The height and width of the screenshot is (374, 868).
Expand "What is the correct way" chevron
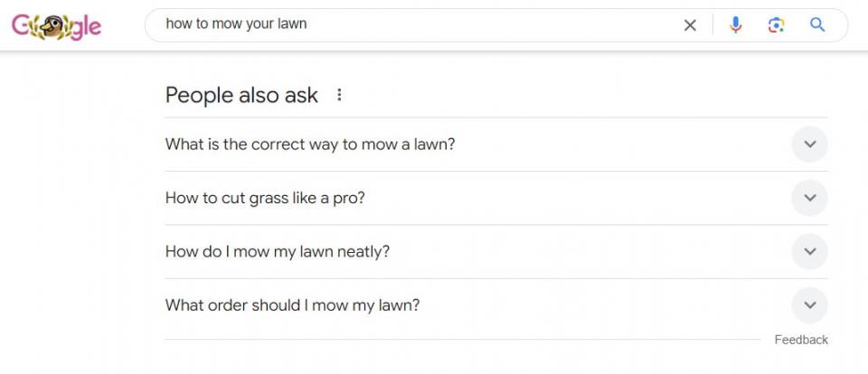click(809, 145)
